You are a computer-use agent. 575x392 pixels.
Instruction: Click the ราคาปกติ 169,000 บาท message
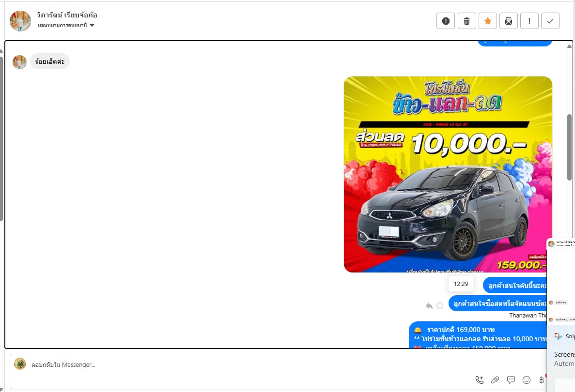[x=478, y=335]
